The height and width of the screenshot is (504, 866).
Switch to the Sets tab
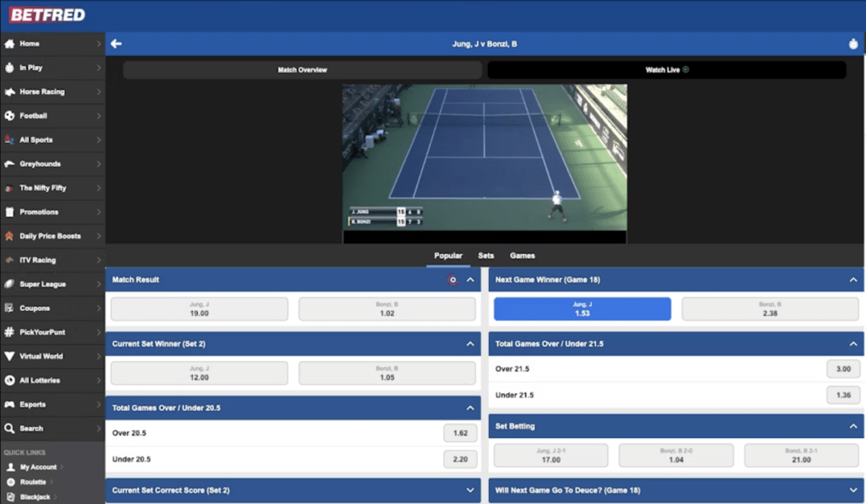point(486,255)
